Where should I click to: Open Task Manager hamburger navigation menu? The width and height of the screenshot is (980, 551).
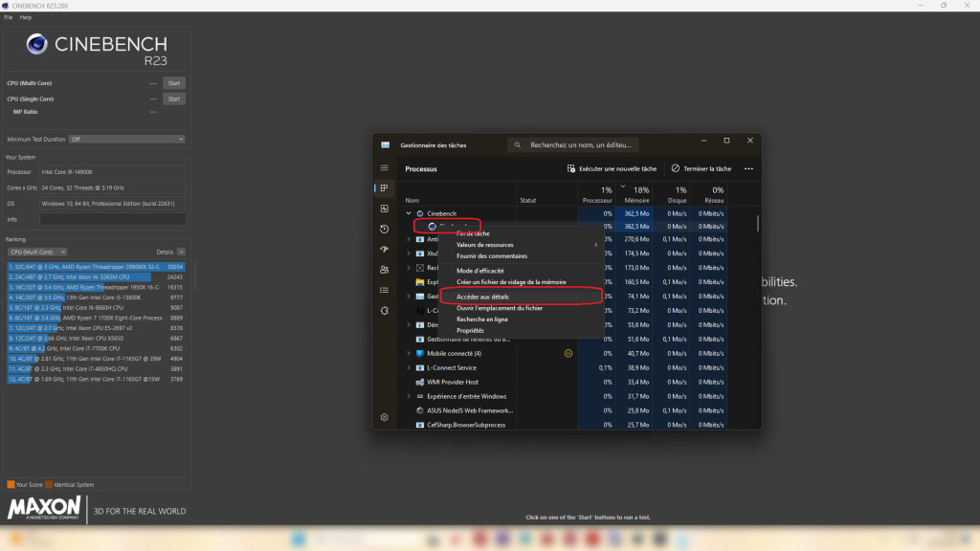[385, 168]
